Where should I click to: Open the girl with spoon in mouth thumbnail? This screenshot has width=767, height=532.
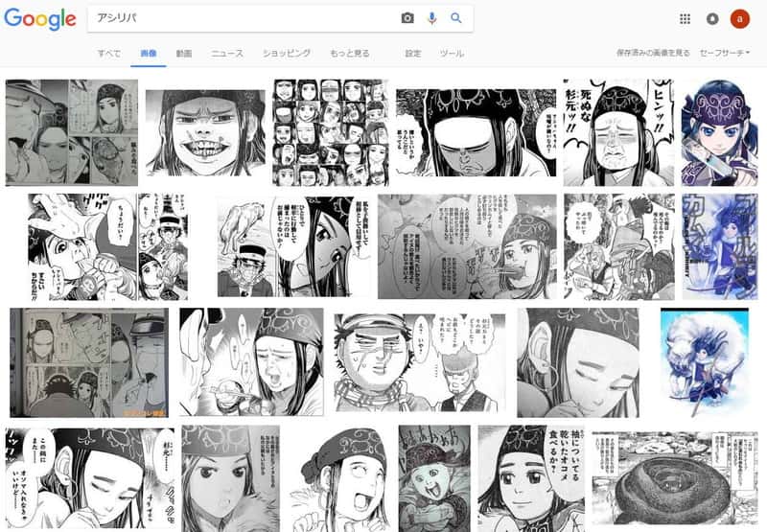(467, 247)
